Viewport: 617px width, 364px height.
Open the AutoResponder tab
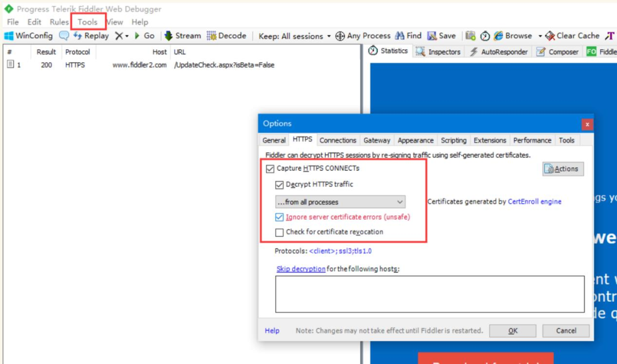tap(499, 52)
